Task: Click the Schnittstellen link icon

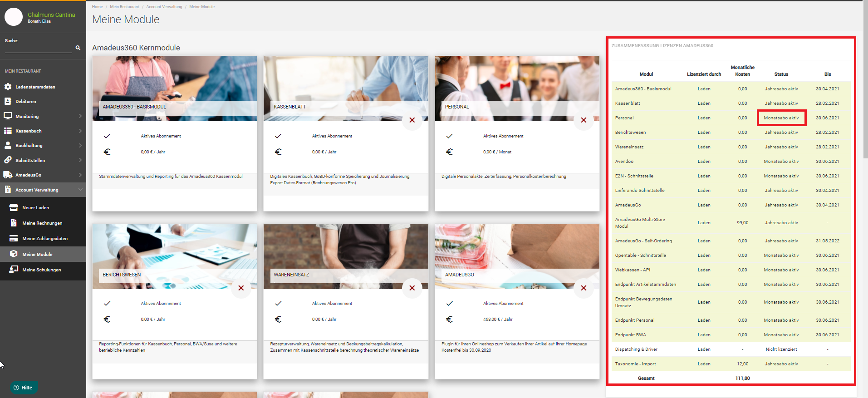Action: 8,160
